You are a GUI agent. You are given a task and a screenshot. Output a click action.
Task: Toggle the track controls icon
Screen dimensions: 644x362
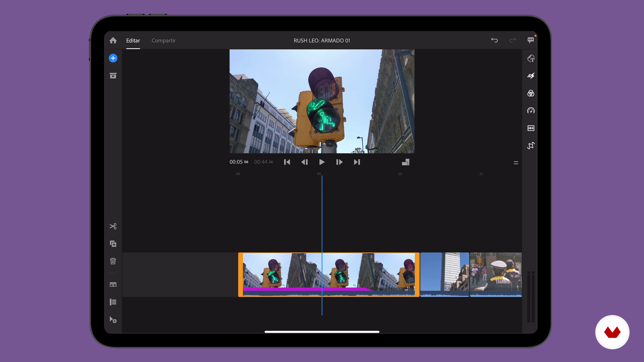click(113, 285)
